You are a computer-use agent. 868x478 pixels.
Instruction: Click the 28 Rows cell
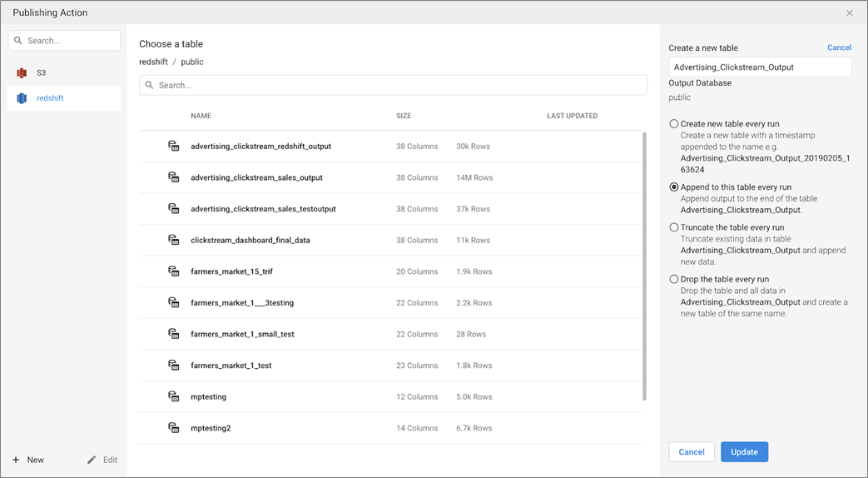pos(470,334)
